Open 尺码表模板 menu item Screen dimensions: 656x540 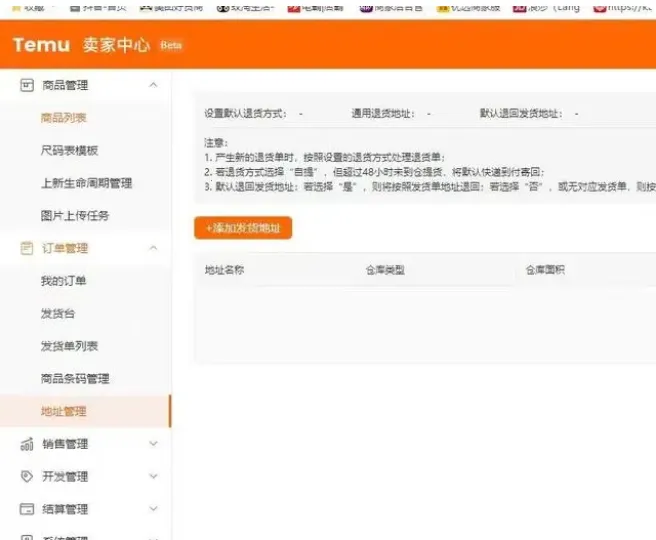coord(69,151)
